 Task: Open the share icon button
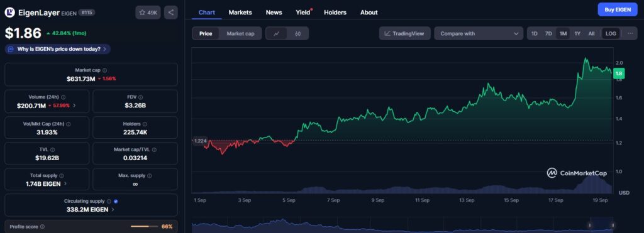(171, 13)
